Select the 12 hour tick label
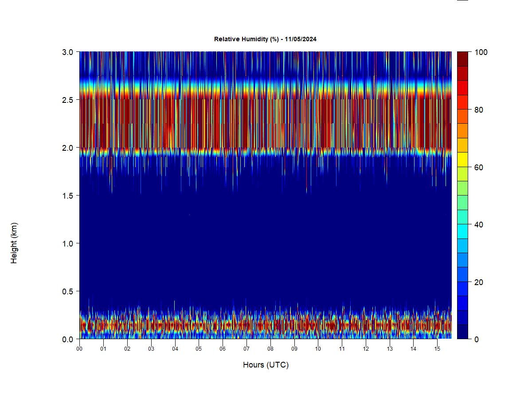This screenshot has width=532, height=399. pyautogui.click(x=366, y=349)
